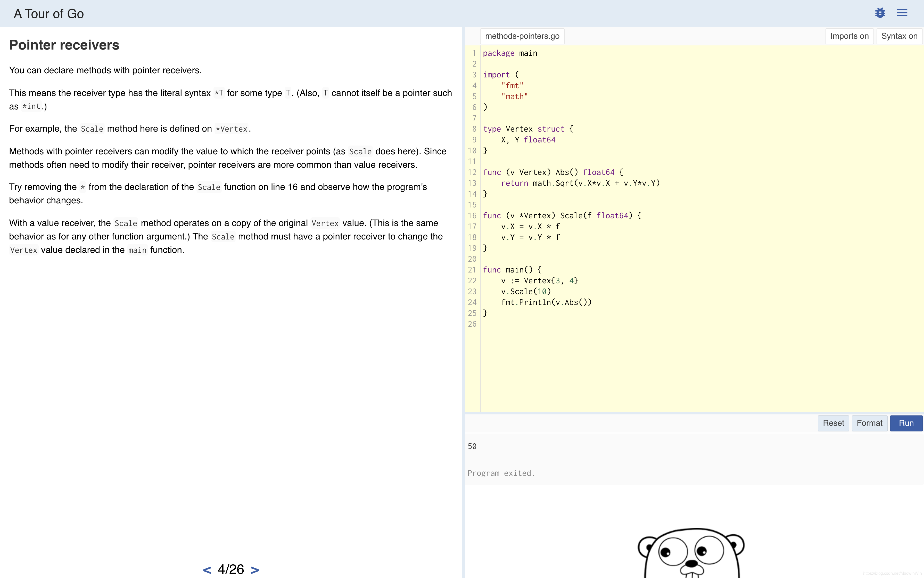Click the Pointer receivers heading
Image resolution: width=924 pixels, height=578 pixels.
[x=64, y=45]
